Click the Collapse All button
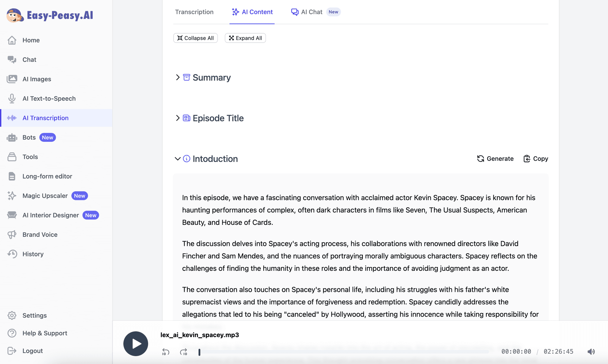Image resolution: width=608 pixels, height=364 pixels. pos(195,38)
